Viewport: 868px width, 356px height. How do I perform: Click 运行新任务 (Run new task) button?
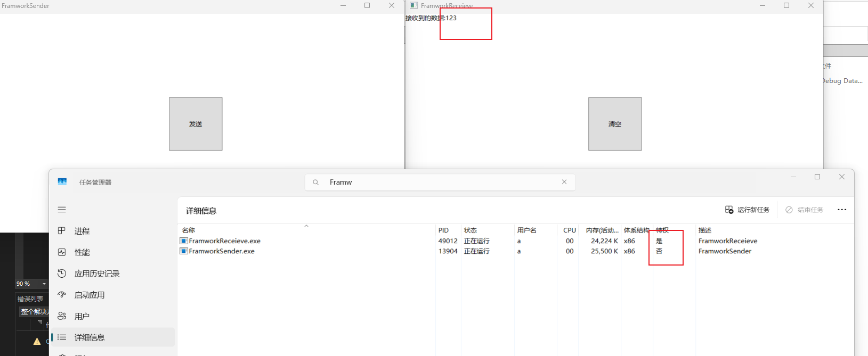pyautogui.click(x=747, y=210)
